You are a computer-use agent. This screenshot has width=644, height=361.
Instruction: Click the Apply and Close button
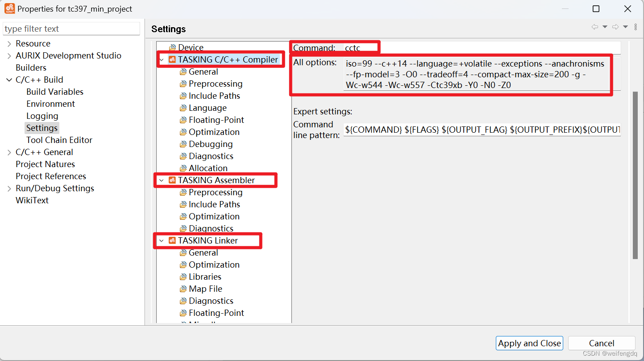[x=529, y=343]
